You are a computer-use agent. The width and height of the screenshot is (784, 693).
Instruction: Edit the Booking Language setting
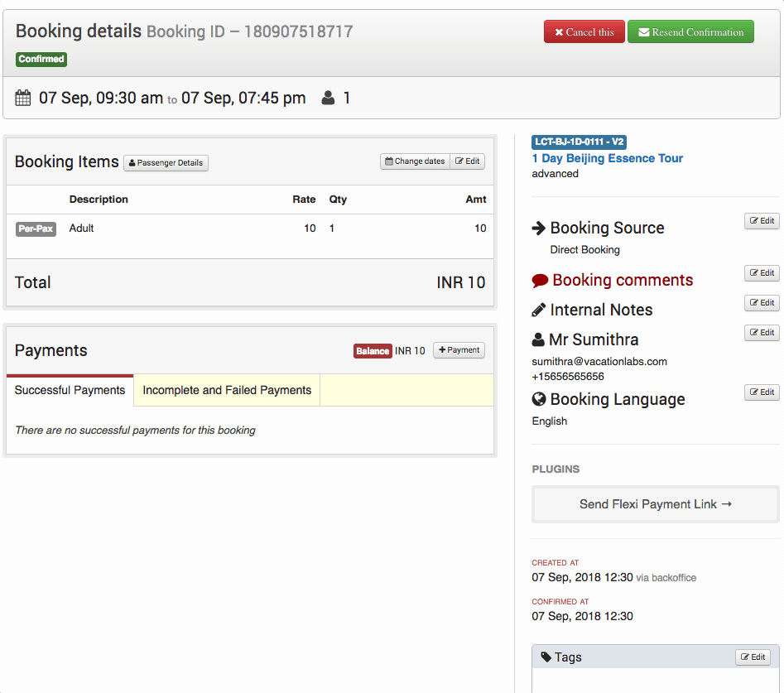pyautogui.click(x=761, y=392)
